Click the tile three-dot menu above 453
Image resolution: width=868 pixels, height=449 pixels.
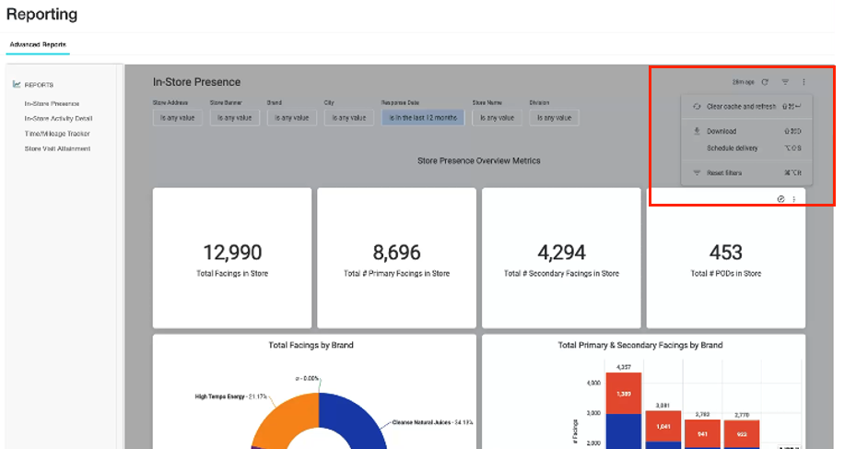[x=794, y=199]
